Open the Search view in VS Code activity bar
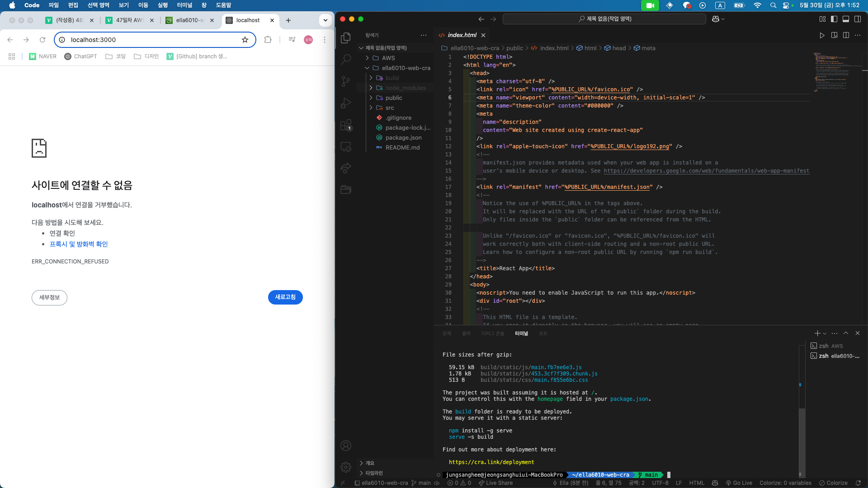The image size is (868, 488). pyautogui.click(x=346, y=59)
